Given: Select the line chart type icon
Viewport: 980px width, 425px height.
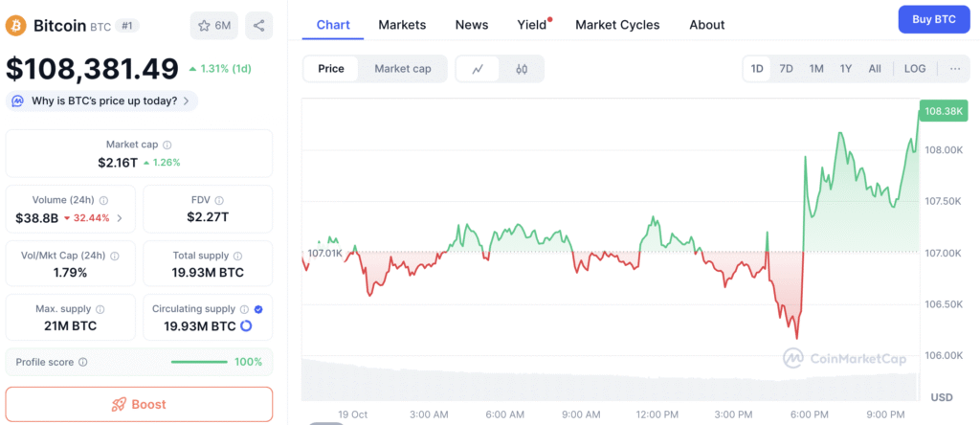Looking at the screenshot, I should click(478, 69).
